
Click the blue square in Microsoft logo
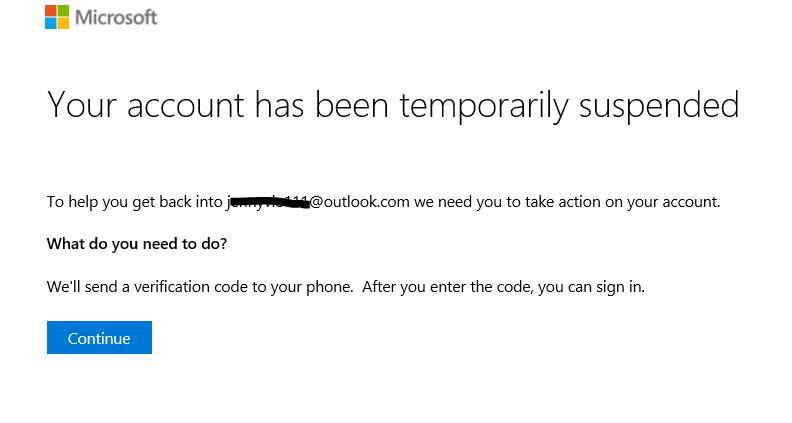[x=51, y=23]
